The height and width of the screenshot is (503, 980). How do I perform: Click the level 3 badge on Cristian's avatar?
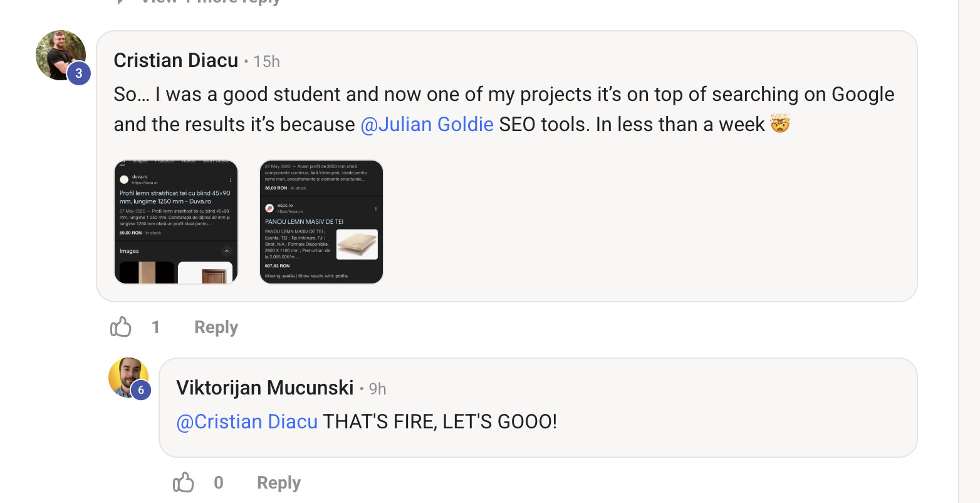tap(79, 73)
